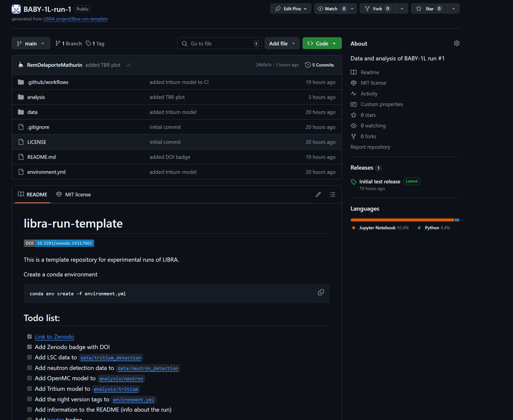Open the added TBR plot commit message

point(103,65)
